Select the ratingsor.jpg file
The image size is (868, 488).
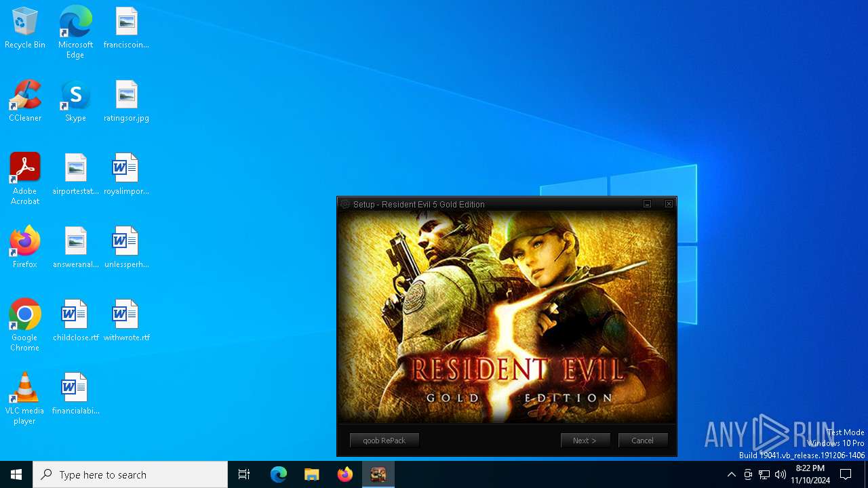126,102
